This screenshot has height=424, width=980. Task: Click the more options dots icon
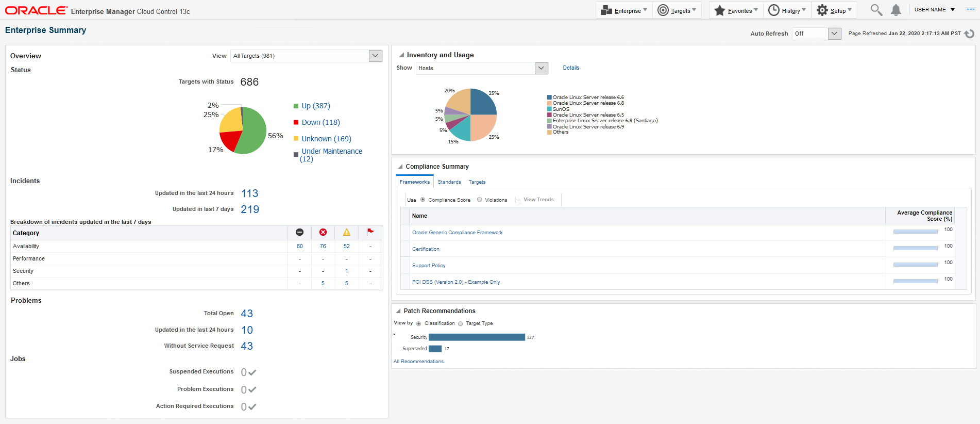click(x=970, y=10)
